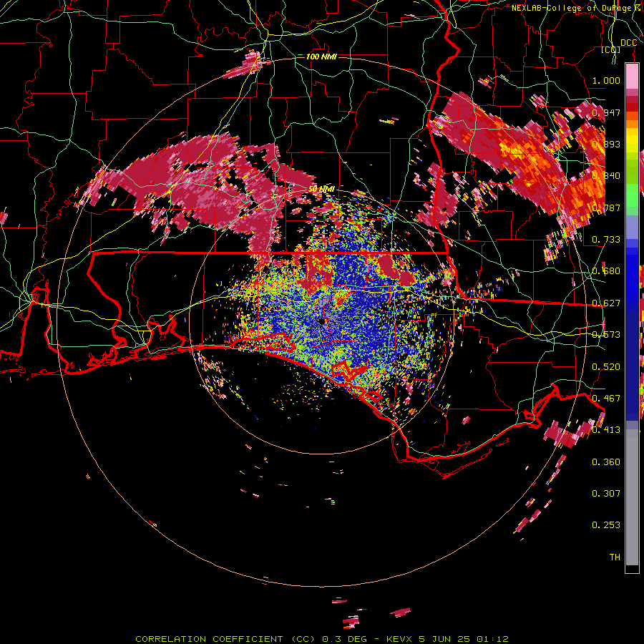The image size is (644, 644).
Task: Select the 0.573 scale value
Action: coord(606,334)
